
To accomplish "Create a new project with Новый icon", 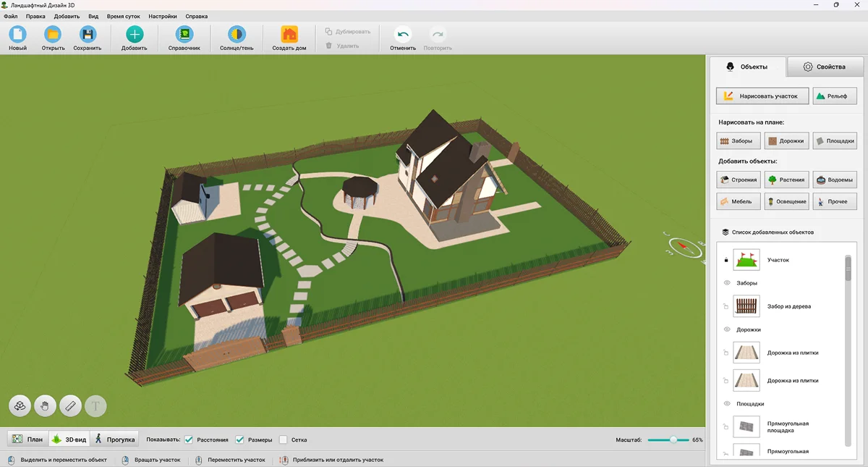I will (17, 34).
